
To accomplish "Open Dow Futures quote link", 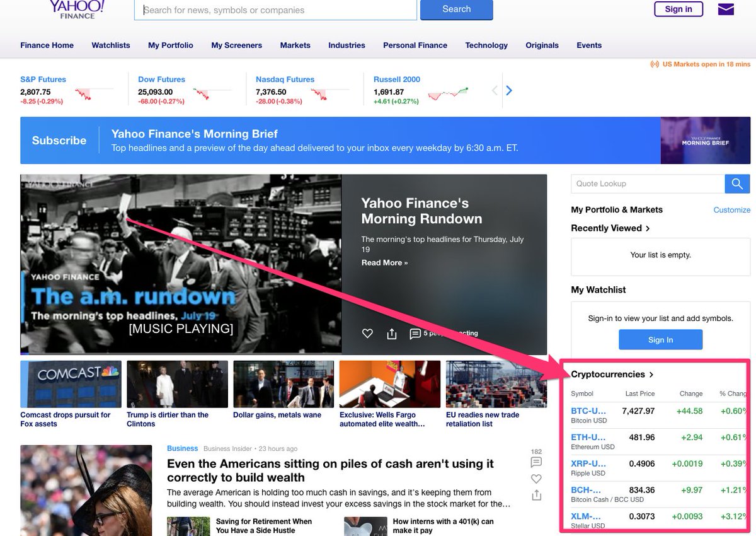I will (161, 79).
